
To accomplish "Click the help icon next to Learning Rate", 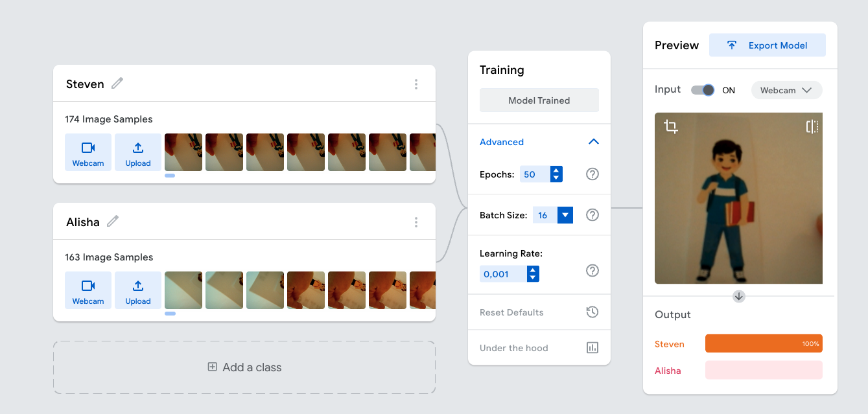I will (592, 271).
